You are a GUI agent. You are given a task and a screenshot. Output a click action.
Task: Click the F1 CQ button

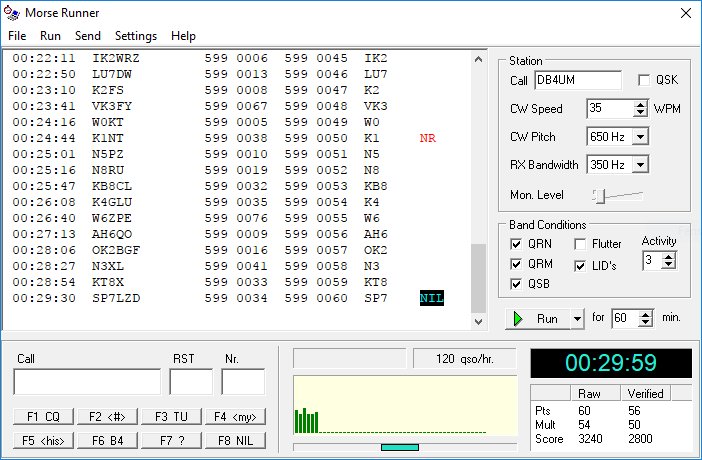coord(43,417)
